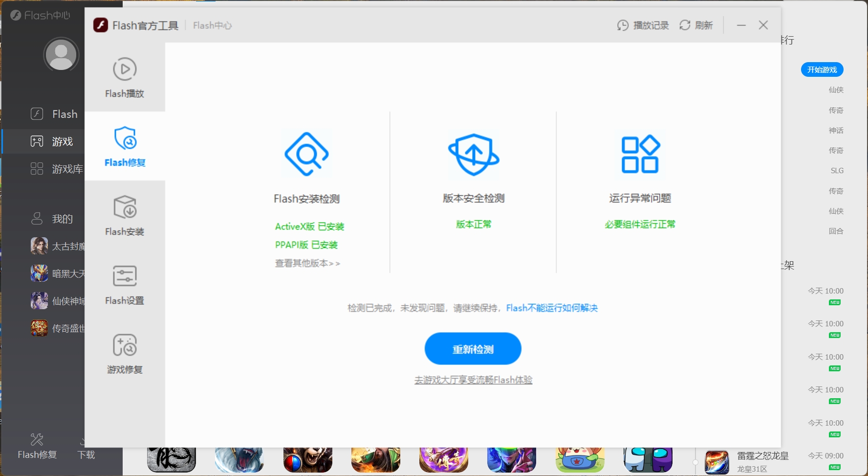Select the Flash修复 sidebar tab
This screenshot has height=476, width=868.
point(125,146)
